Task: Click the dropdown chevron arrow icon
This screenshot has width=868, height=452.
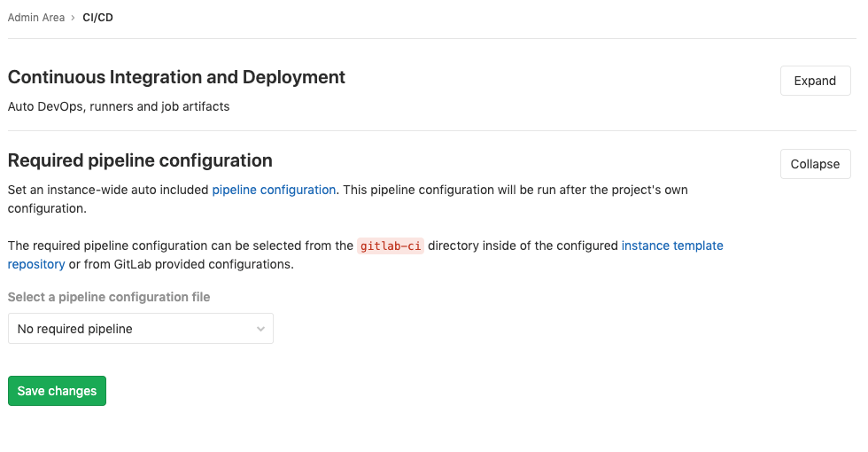Action: [x=260, y=329]
